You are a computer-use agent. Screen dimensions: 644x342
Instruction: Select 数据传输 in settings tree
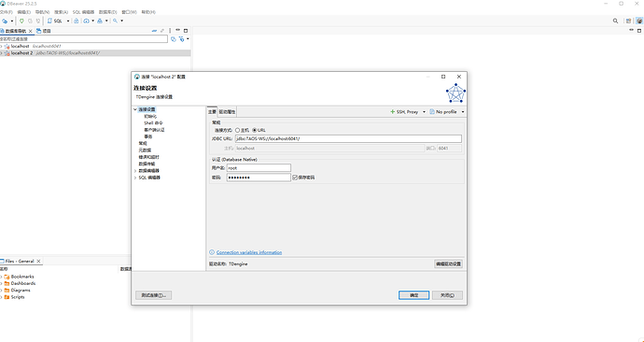(147, 164)
